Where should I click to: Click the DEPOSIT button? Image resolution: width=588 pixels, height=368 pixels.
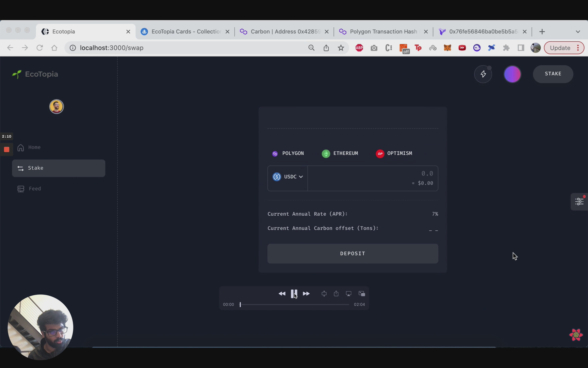pyautogui.click(x=353, y=254)
